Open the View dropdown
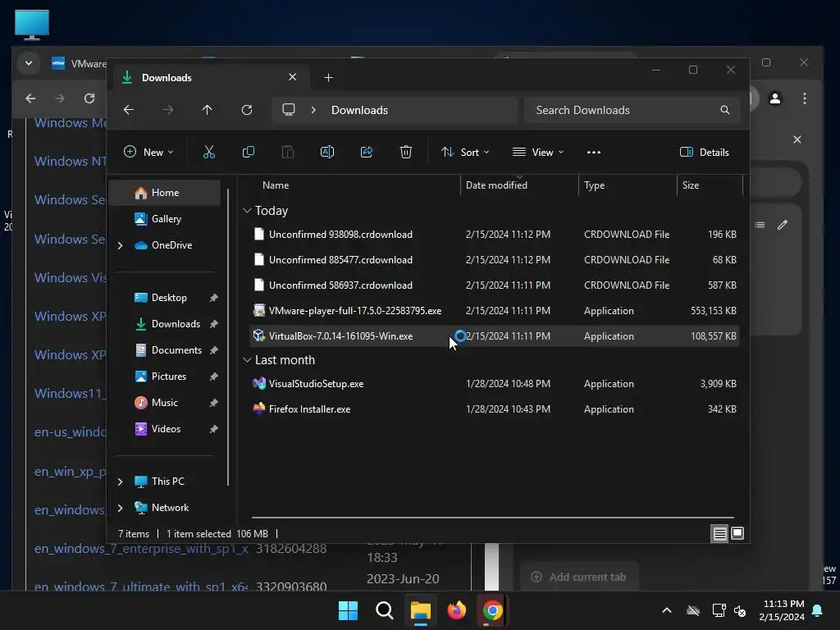The width and height of the screenshot is (840, 630). [538, 152]
